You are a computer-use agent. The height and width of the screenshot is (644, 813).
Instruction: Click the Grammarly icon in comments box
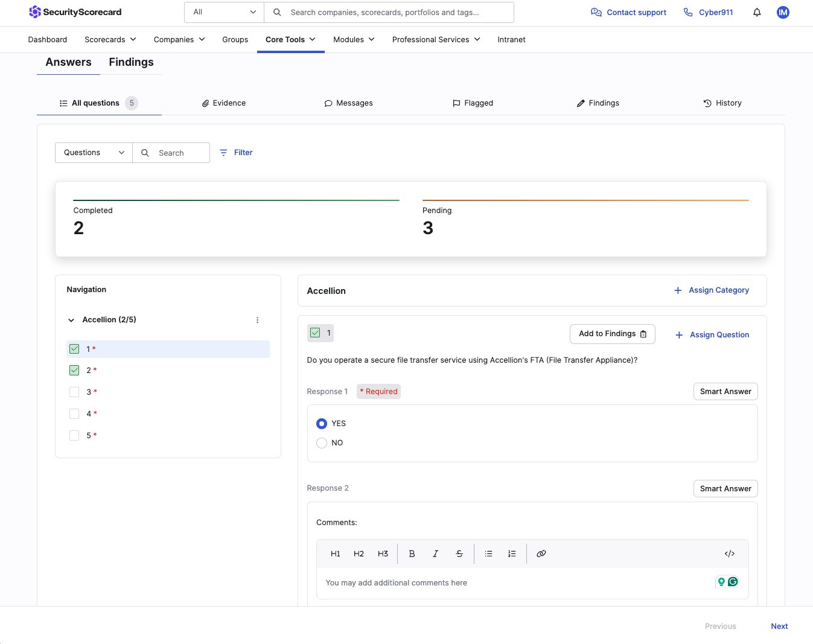pos(733,582)
